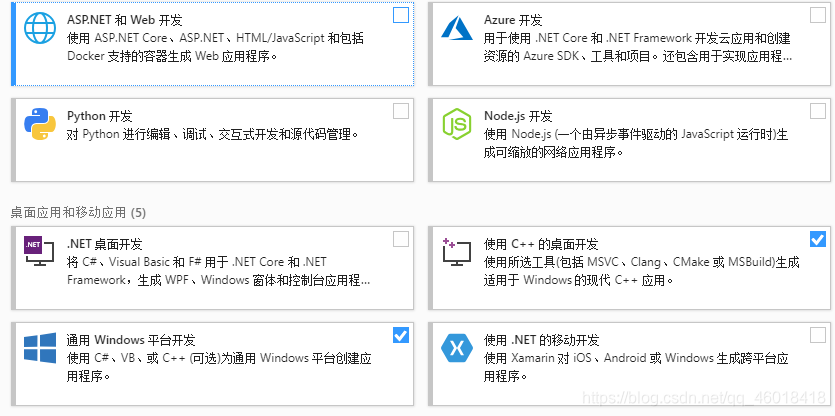Click the Node.js hexagon icon

(x=457, y=124)
